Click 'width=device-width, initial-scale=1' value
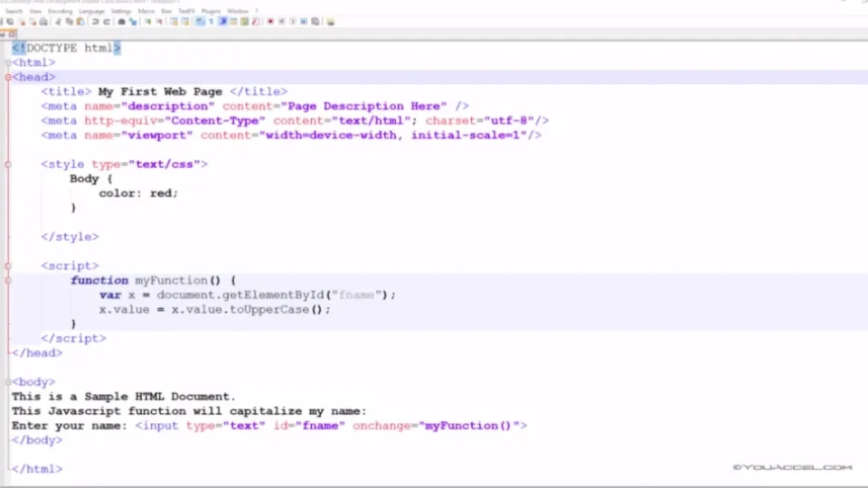This screenshot has width=868, height=488. click(x=393, y=136)
